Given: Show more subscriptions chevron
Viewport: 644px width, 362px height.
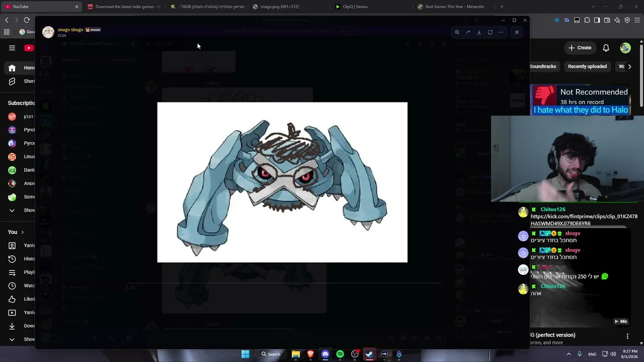Looking at the screenshot, I should coord(12,210).
